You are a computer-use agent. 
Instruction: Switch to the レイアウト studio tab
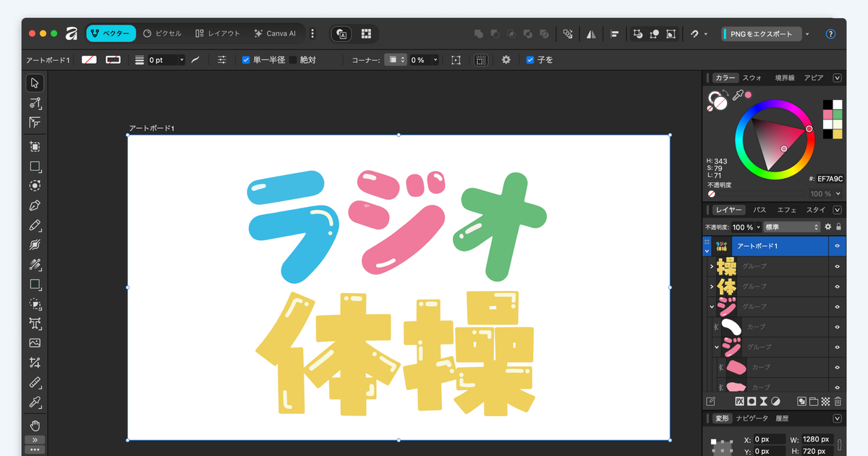(x=218, y=33)
